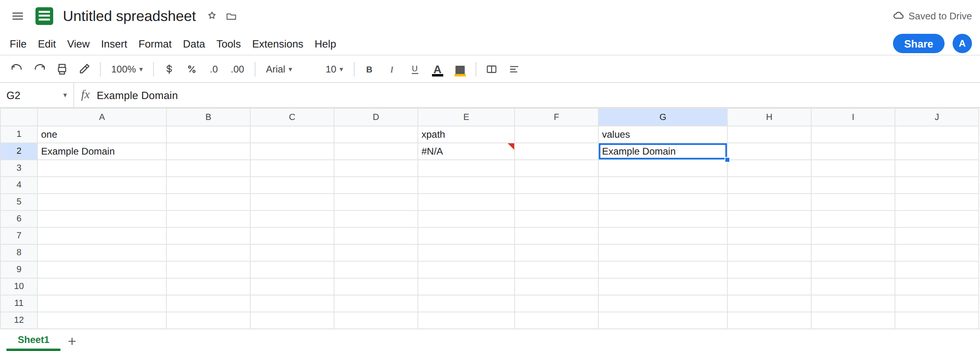
Task: Toggle bold formatting
Action: pyautogui.click(x=369, y=69)
